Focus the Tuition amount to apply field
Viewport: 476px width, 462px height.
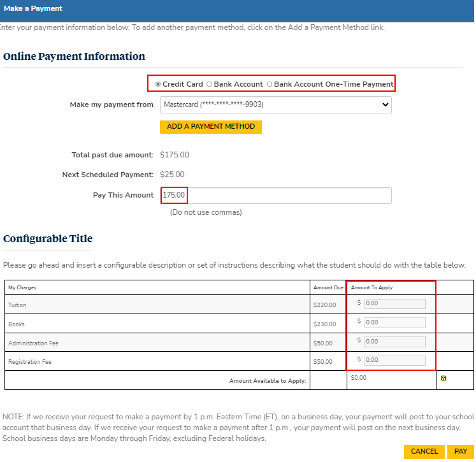pos(394,304)
